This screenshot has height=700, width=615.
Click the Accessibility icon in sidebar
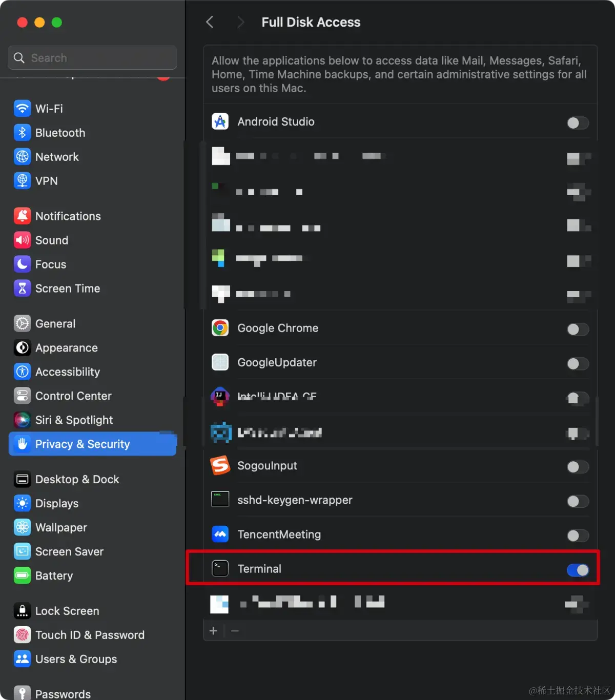22,372
